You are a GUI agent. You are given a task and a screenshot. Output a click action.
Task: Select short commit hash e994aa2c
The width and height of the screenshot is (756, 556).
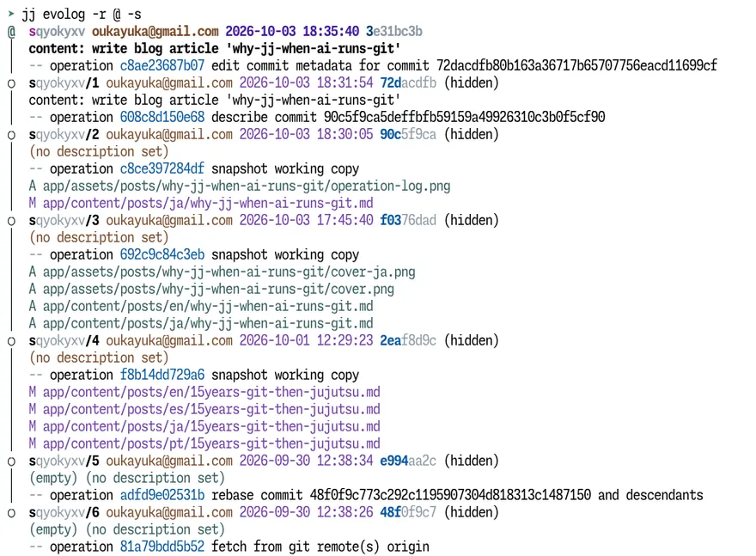(408, 461)
